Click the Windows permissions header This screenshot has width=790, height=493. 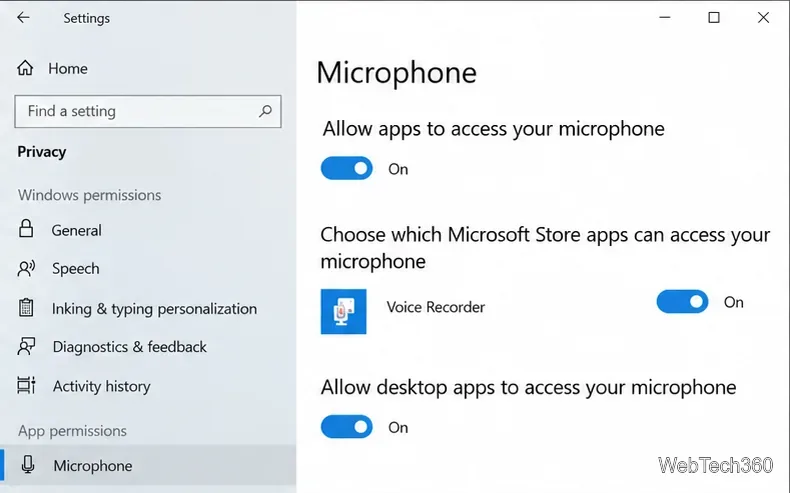90,195
